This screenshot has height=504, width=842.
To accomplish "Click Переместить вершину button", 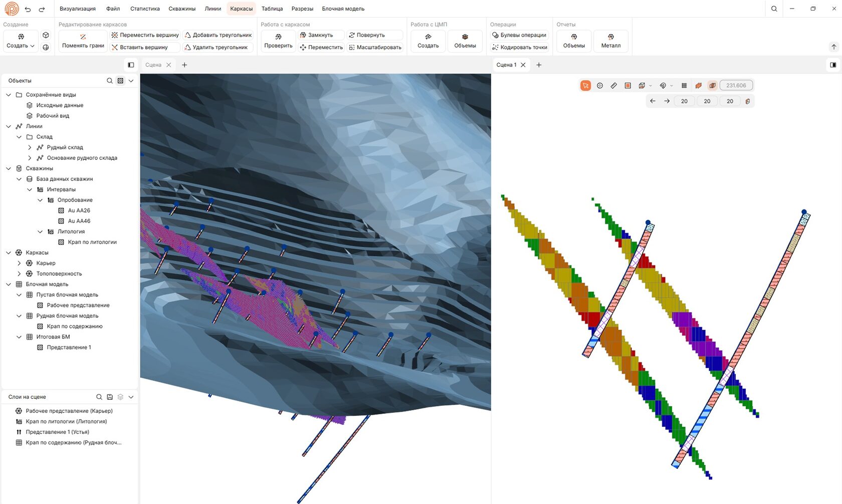I will pyautogui.click(x=145, y=35).
